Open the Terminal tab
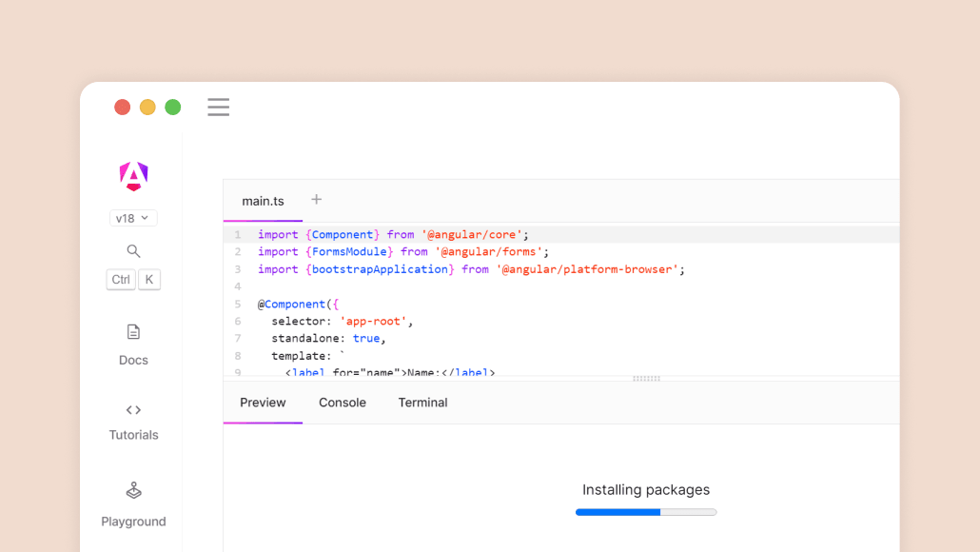980x552 pixels. point(422,403)
